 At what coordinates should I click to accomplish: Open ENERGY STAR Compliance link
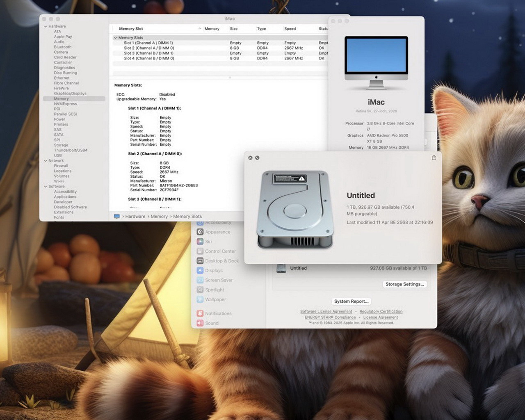[330, 317]
